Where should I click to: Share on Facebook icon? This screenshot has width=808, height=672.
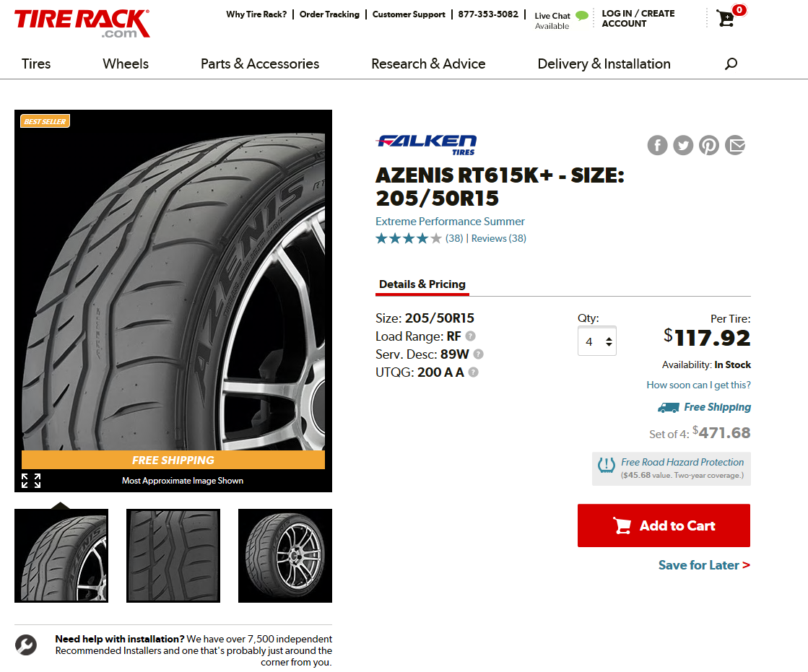pyautogui.click(x=657, y=145)
